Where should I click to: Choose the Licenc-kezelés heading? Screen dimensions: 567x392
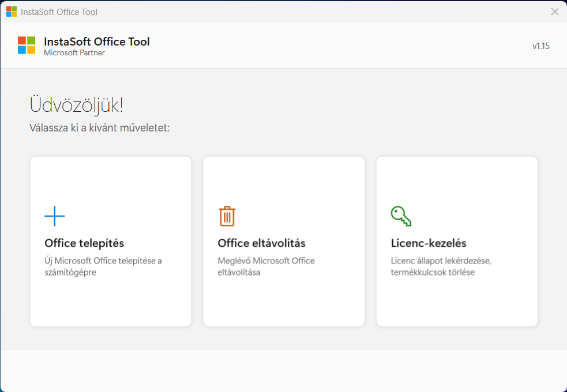click(429, 243)
